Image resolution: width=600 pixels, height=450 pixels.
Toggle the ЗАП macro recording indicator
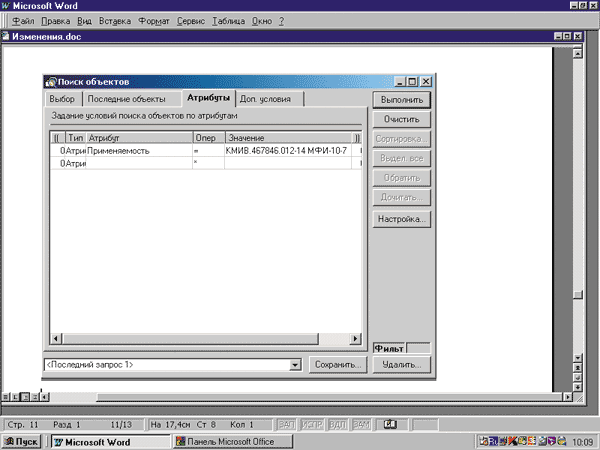point(285,424)
